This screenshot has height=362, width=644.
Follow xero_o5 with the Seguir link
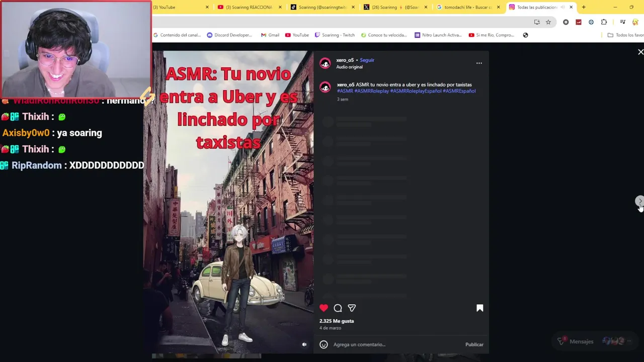point(367,60)
